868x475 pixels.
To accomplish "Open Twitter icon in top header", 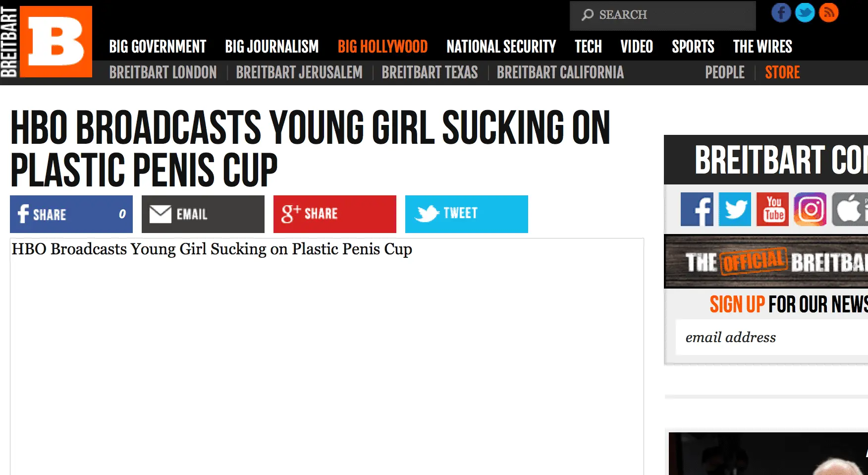I will 805,13.
